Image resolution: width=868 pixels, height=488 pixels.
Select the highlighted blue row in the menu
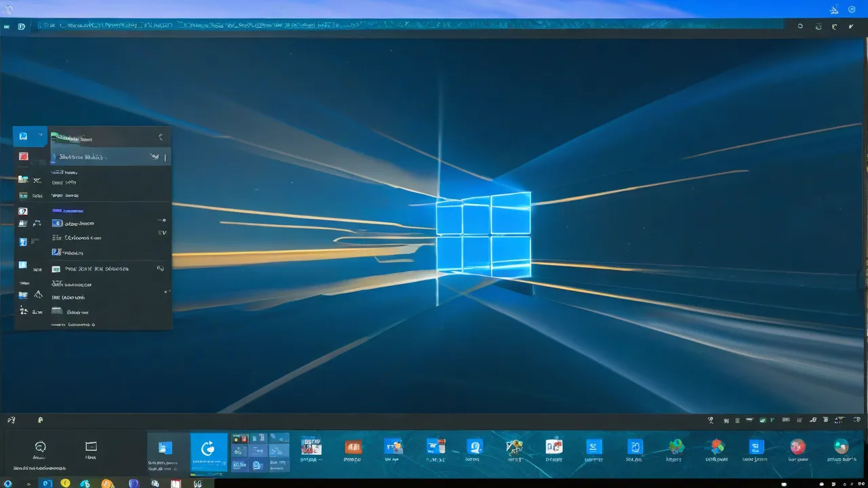click(x=110, y=157)
